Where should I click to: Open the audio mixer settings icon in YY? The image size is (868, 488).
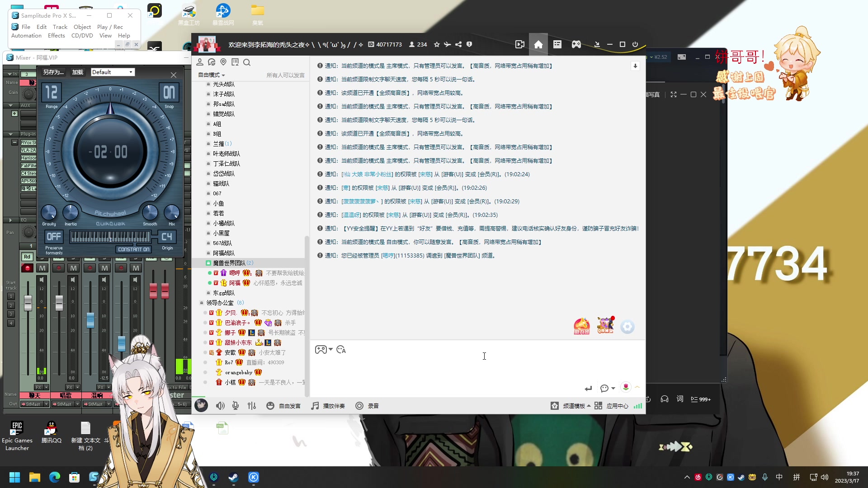pos(252,406)
